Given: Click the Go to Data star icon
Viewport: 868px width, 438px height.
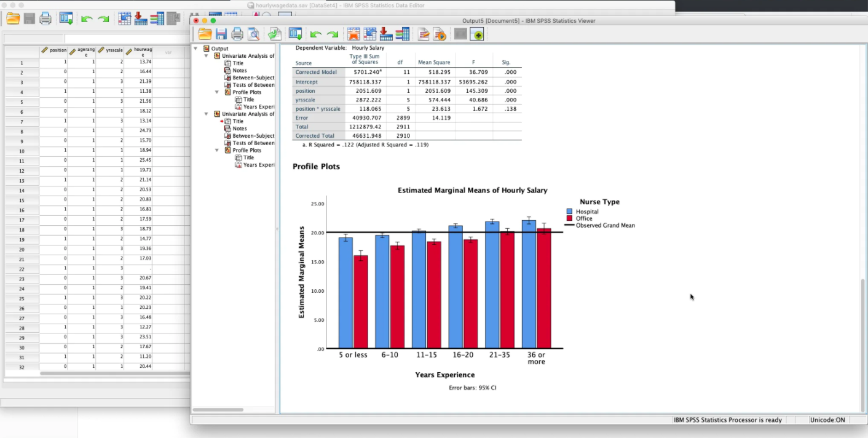Looking at the screenshot, I should pyautogui.click(x=353, y=34).
